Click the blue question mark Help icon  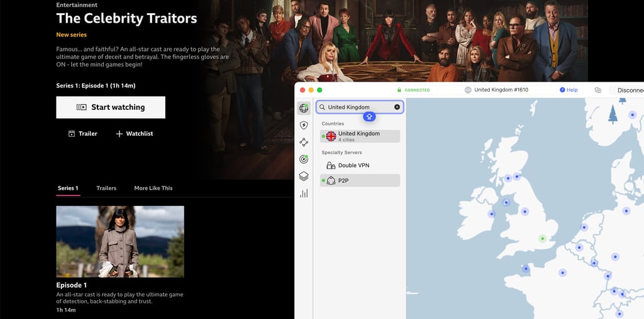562,90
